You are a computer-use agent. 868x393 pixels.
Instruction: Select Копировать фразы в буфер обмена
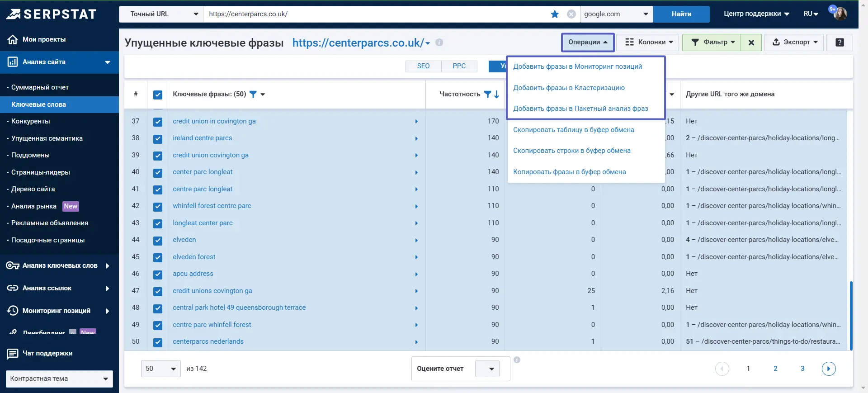point(569,172)
